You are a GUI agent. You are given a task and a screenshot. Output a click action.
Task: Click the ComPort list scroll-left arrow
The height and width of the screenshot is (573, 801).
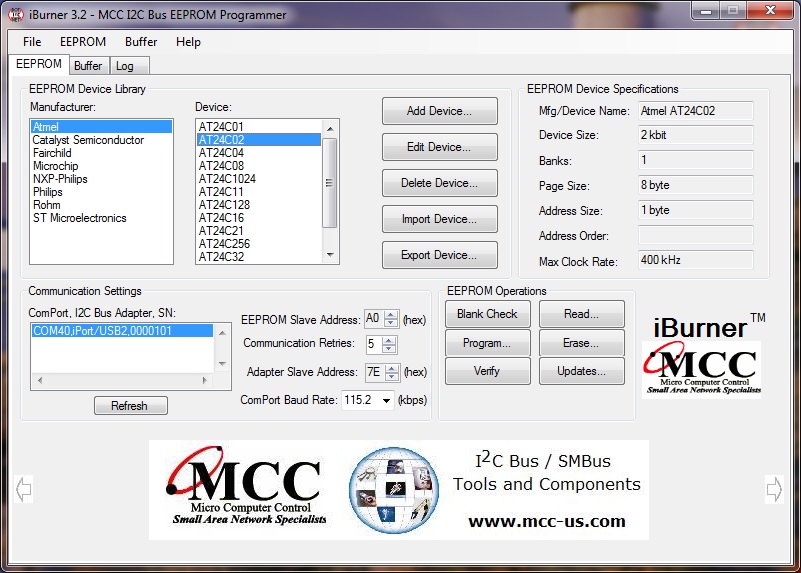tap(40, 380)
